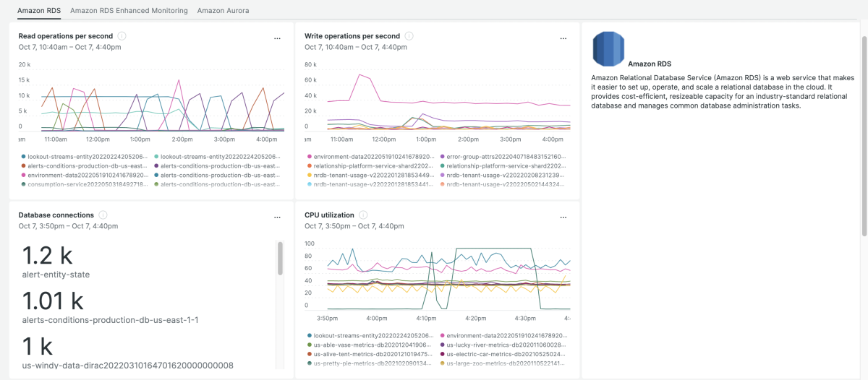The image size is (868, 380).
Task: Switch to the Amazon Aurora tab
Action: pyautogui.click(x=223, y=11)
